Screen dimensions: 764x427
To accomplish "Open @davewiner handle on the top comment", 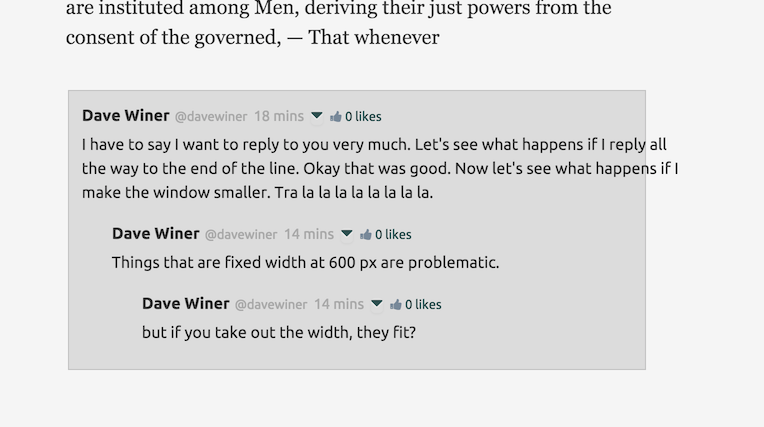I will 211,117.
